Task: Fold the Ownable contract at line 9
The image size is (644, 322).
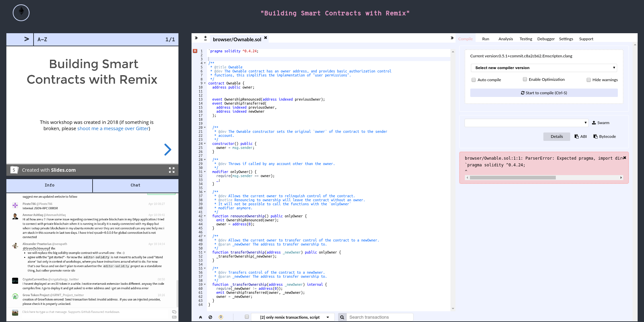Action: click(x=205, y=83)
